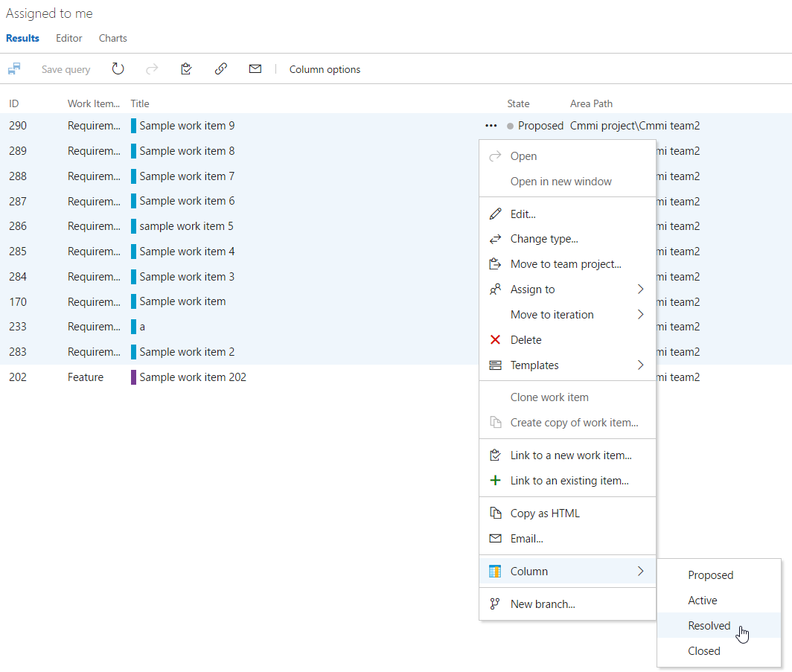The image size is (792, 672).
Task: Click the copy link chain icon
Action: [x=221, y=68]
